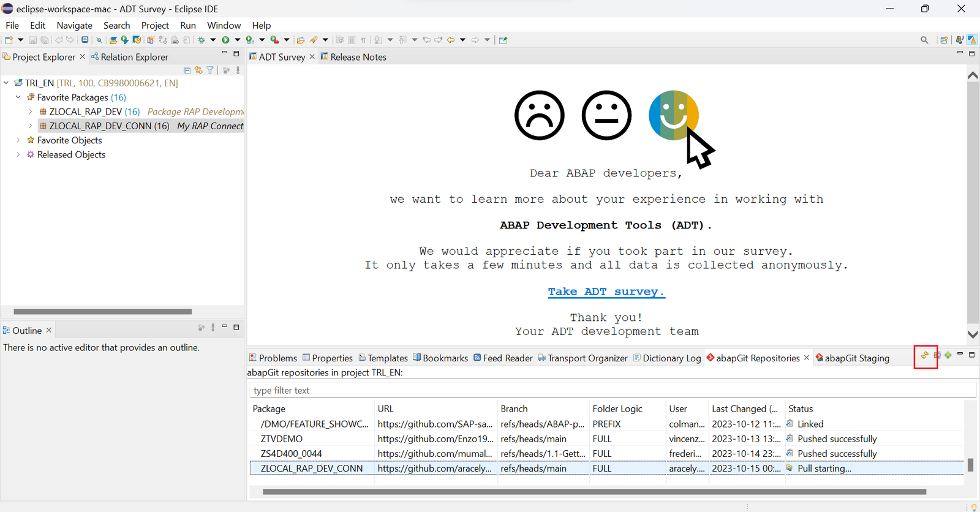
Task: Switch to the abapGit Staging tab
Action: [x=852, y=358]
